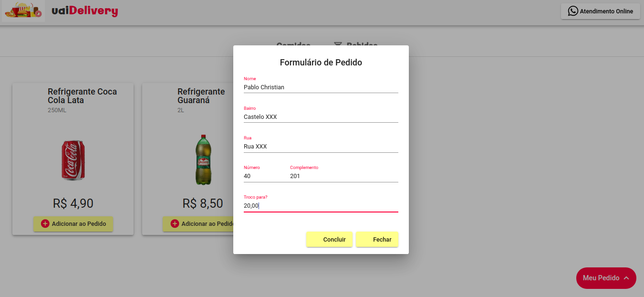Expand Meu Pedido with the chevron arrow
Viewport: 644px width, 297px height.
626,278
